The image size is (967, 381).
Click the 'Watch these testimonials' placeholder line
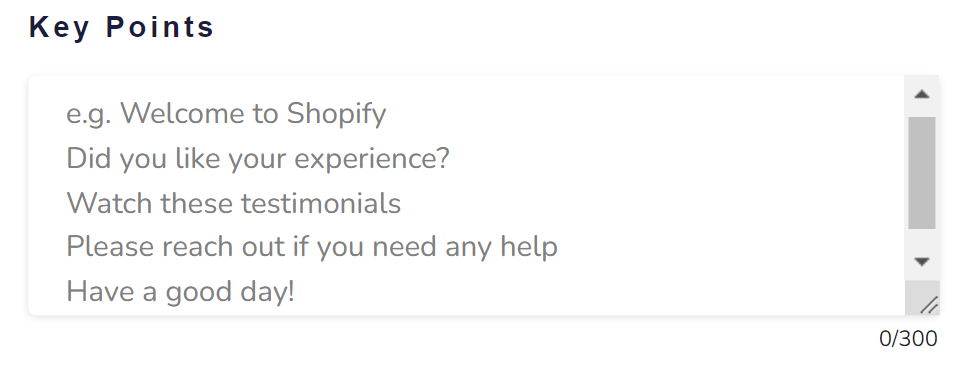pos(233,203)
